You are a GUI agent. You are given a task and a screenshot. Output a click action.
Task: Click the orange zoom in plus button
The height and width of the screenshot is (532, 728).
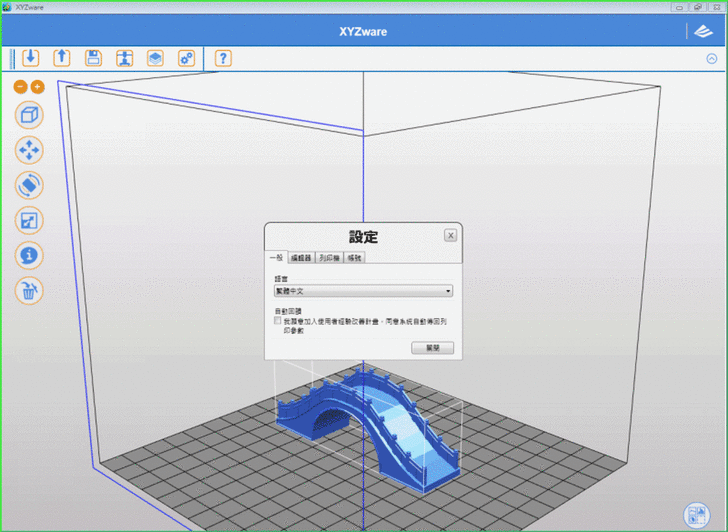(38, 87)
